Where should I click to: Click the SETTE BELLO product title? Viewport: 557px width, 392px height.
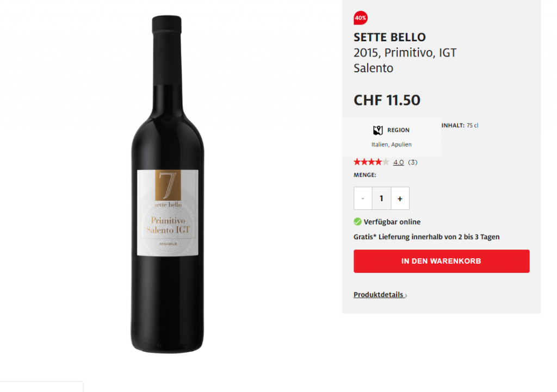click(x=389, y=38)
